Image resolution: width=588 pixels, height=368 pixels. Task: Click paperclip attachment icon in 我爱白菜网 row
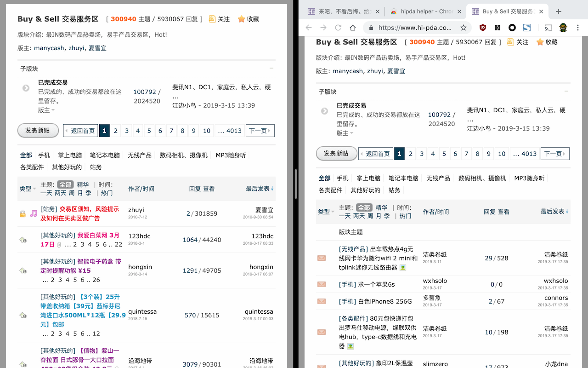59,245
